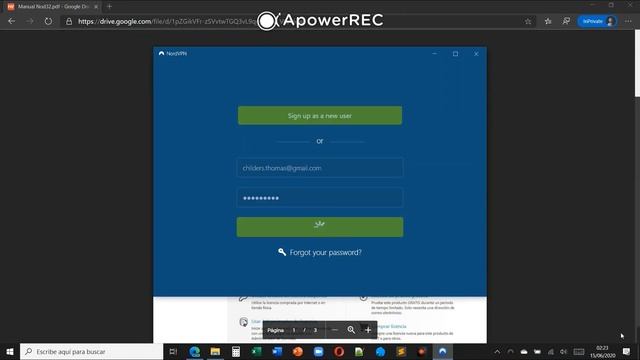The width and height of the screenshot is (640, 360).
Task: Open Task View on the taskbar
Action: pyautogui.click(x=173, y=351)
